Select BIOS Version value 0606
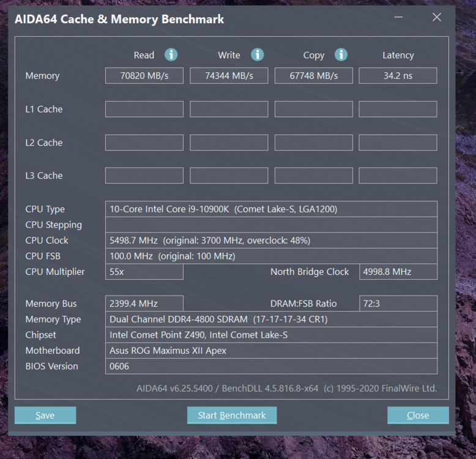 272,366
